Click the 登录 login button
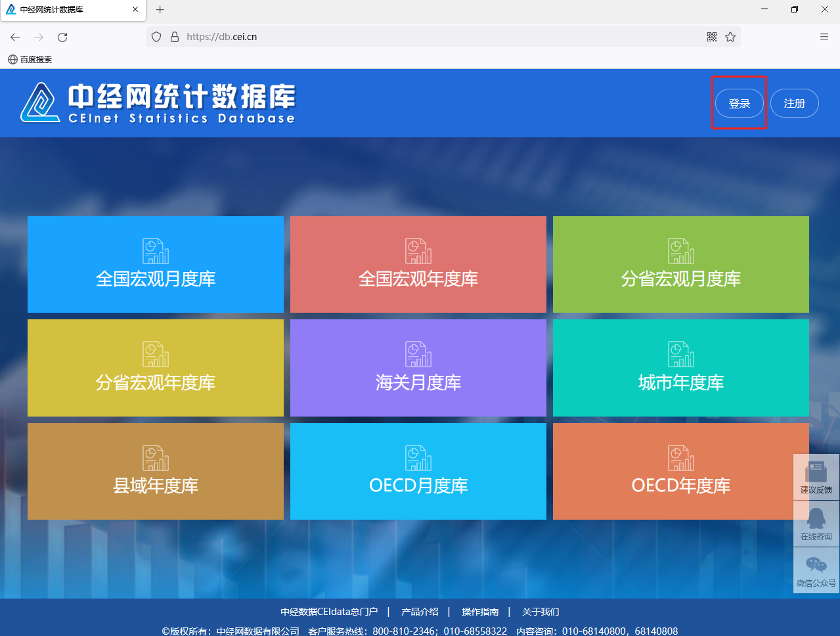This screenshot has height=636, width=840. click(x=739, y=103)
